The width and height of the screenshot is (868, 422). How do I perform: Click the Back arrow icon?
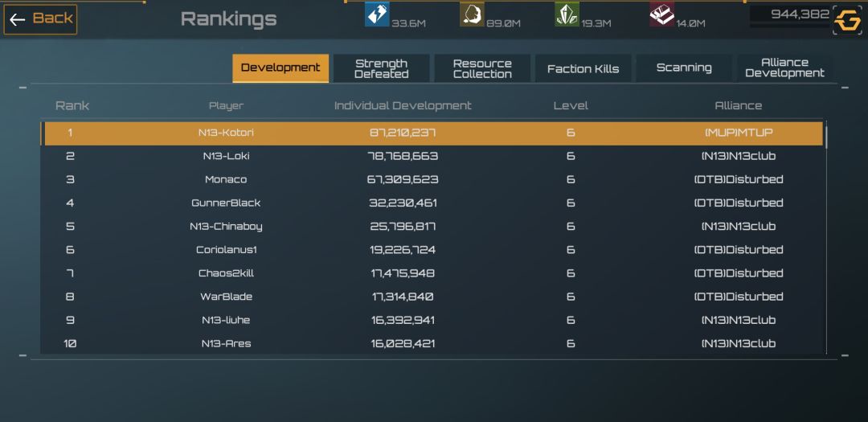pos(18,19)
